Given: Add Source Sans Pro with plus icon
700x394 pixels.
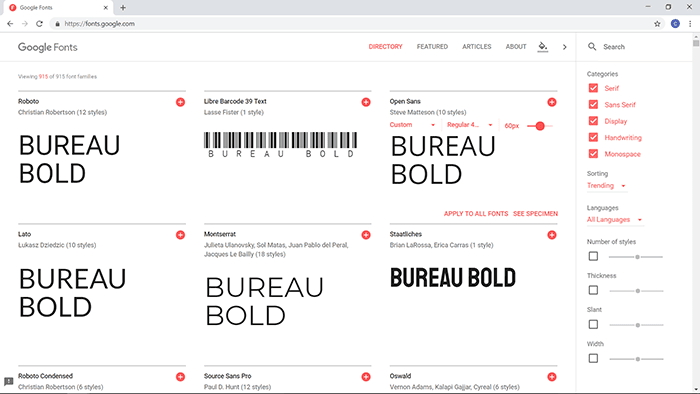Looking at the screenshot, I should click(x=366, y=377).
